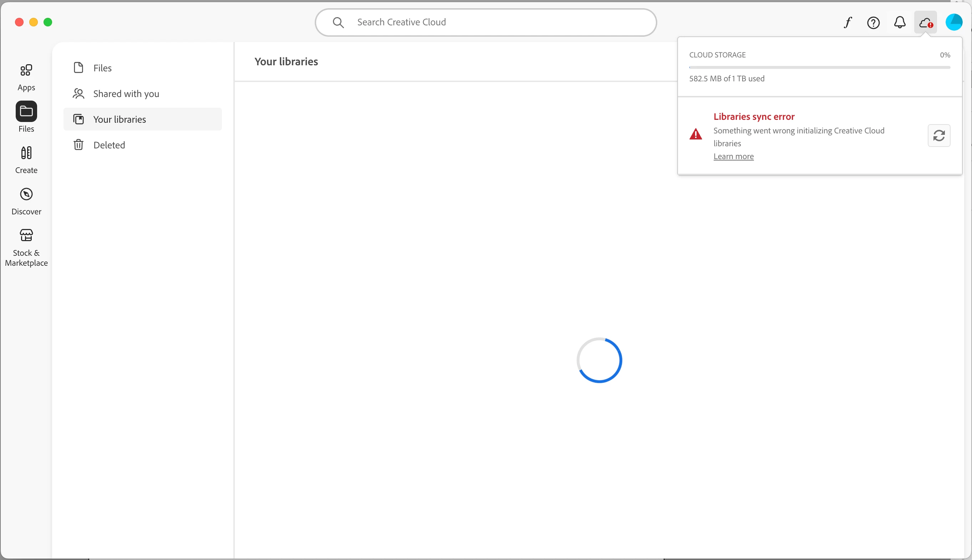Image resolution: width=972 pixels, height=560 pixels.
Task: Open the Apps section in sidebar
Action: [x=26, y=77]
